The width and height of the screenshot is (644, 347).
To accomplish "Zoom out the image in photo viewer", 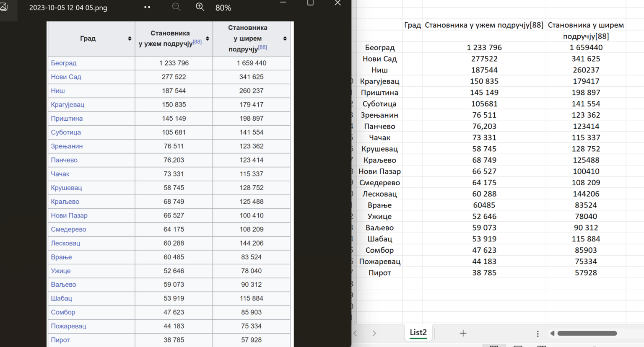I will pos(177,7).
